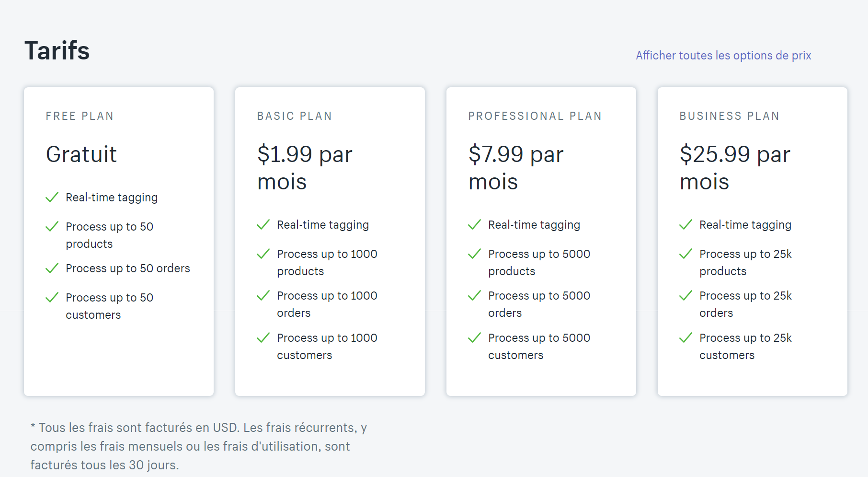Select the BUSINESS PLAN label
The width and height of the screenshot is (868, 477).
coord(730,116)
